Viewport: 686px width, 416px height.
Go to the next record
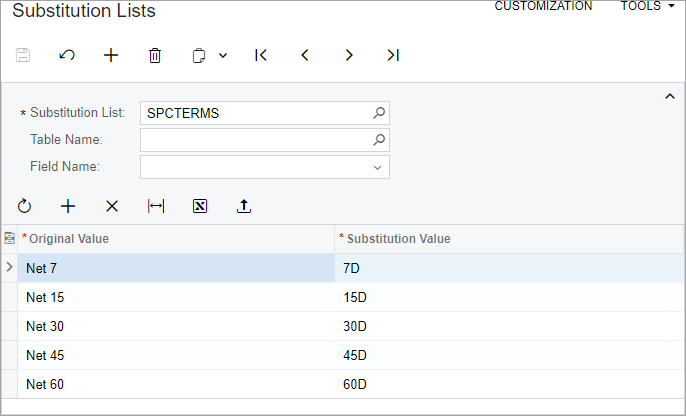click(x=349, y=55)
